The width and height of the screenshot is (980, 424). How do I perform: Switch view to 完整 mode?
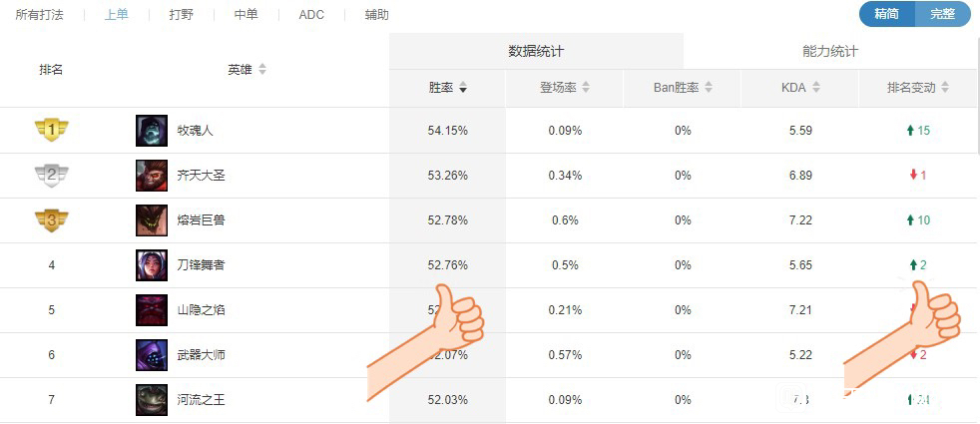click(942, 14)
